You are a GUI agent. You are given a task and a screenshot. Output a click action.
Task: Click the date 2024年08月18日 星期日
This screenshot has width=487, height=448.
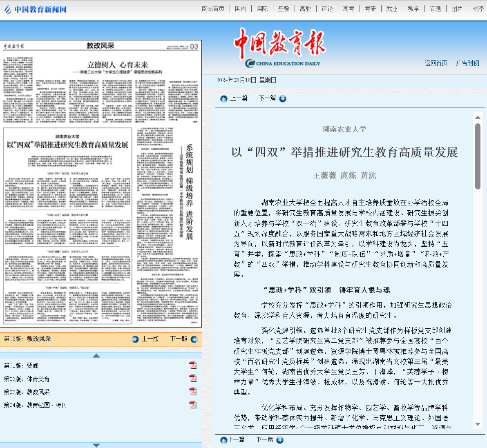pos(246,80)
